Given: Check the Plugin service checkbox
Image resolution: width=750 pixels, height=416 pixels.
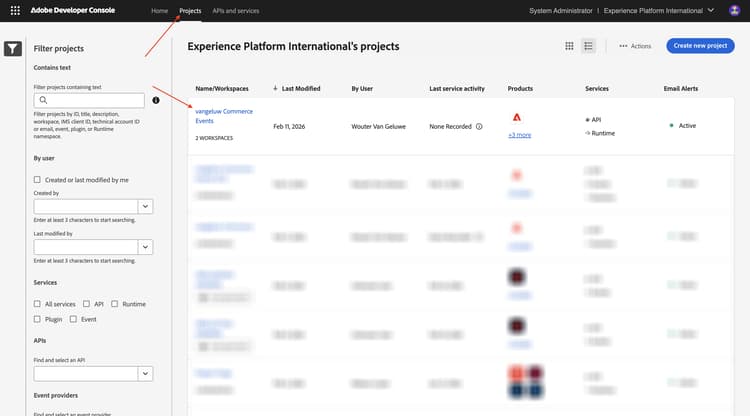Looking at the screenshot, I should 38,319.
